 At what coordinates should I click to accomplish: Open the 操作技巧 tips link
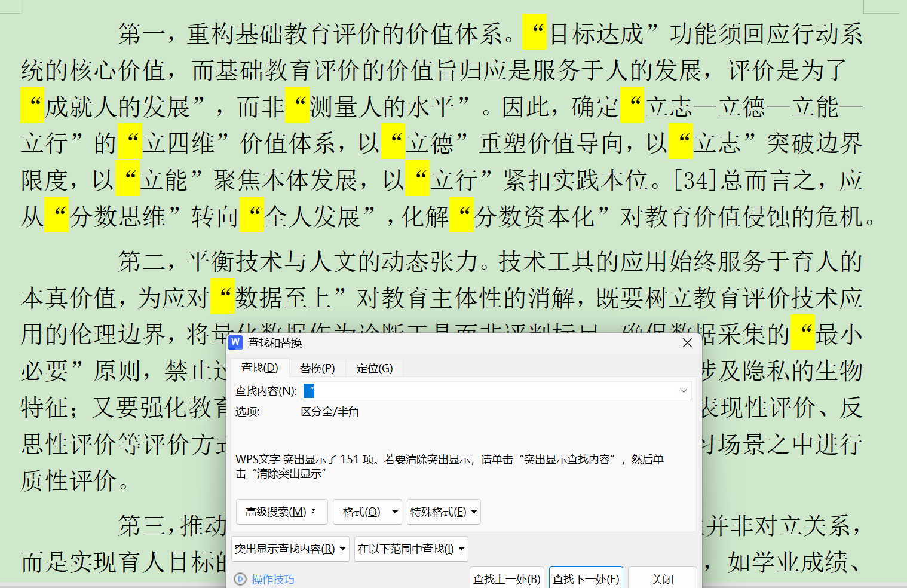tap(272, 579)
